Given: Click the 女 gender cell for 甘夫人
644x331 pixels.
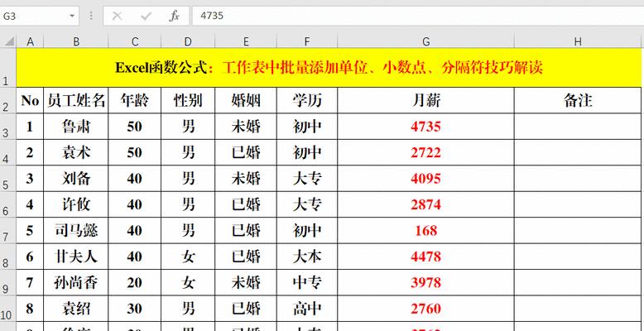Looking at the screenshot, I should 188,257.
